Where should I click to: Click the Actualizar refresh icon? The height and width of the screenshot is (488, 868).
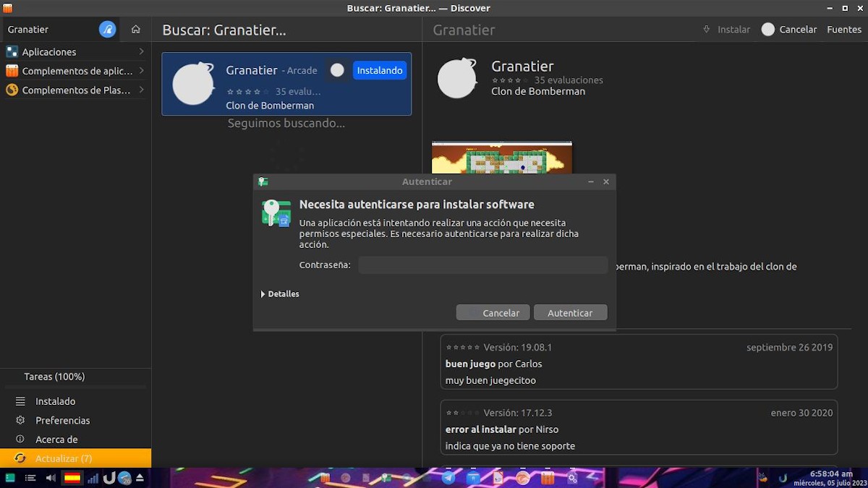point(20,458)
